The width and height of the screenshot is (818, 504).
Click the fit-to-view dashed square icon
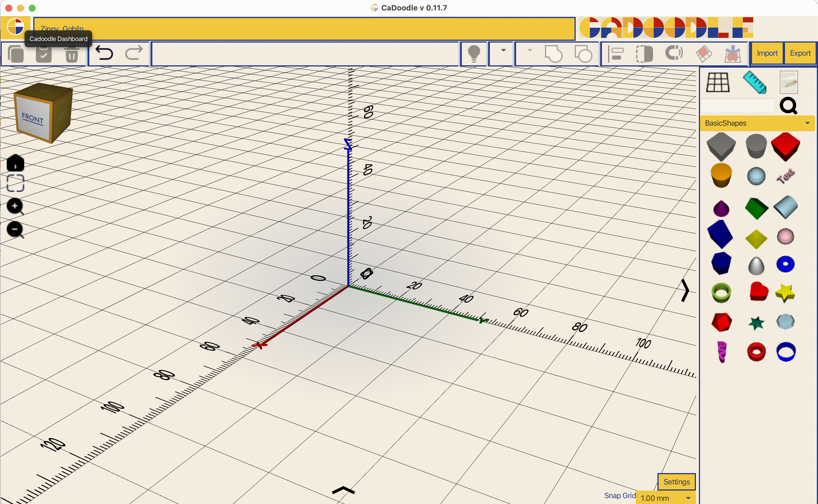pos(15,183)
